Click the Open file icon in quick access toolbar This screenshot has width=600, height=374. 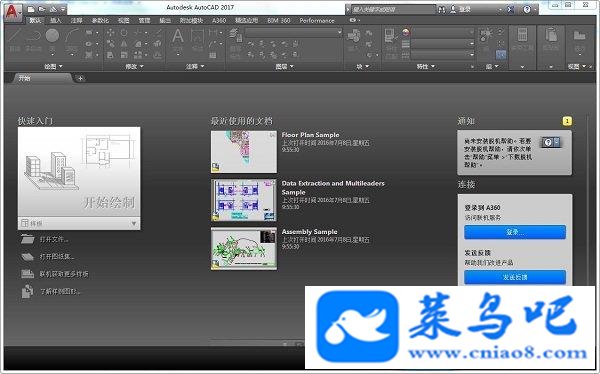point(42,8)
